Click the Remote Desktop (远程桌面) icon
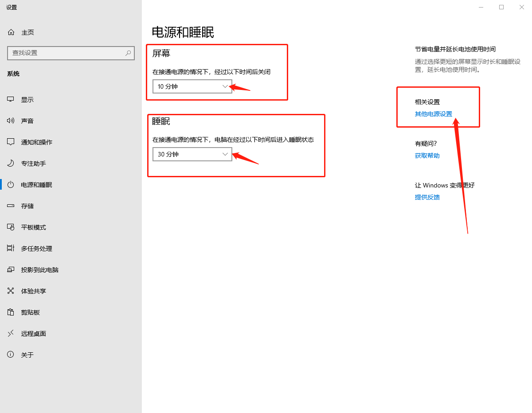The width and height of the screenshot is (532, 413). coord(11,334)
